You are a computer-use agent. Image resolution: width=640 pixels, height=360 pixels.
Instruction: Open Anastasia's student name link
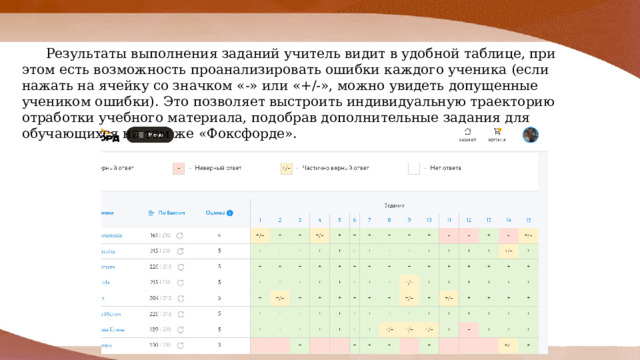click(x=111, y=236)
